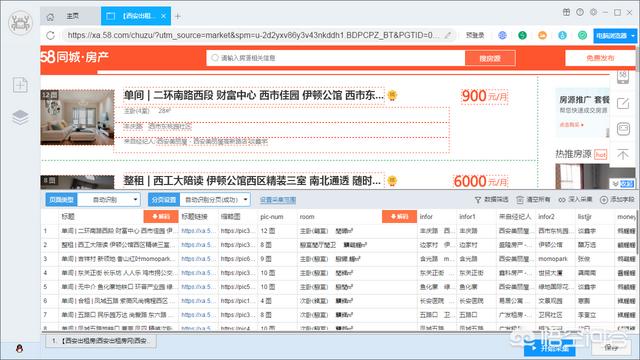Click the reload page icon beside the URL
The height and width of the screenshot is (360, 640).
tap(51, 36)
